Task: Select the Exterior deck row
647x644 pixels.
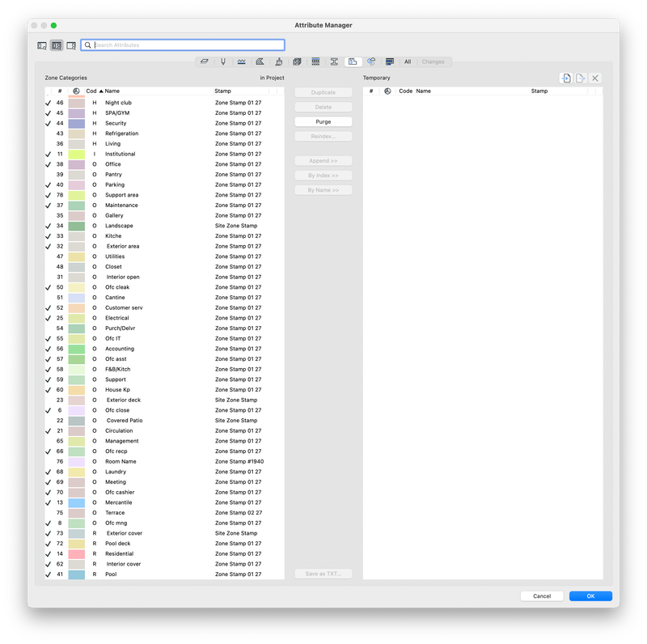Action: (x=165, y=400)
